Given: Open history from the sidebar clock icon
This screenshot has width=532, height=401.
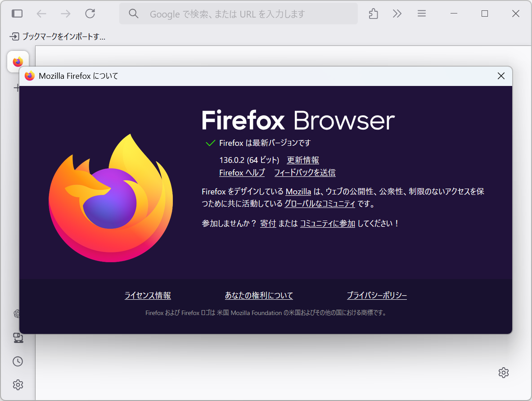Looking at the screenshot, I should click(x=18, y=361).
